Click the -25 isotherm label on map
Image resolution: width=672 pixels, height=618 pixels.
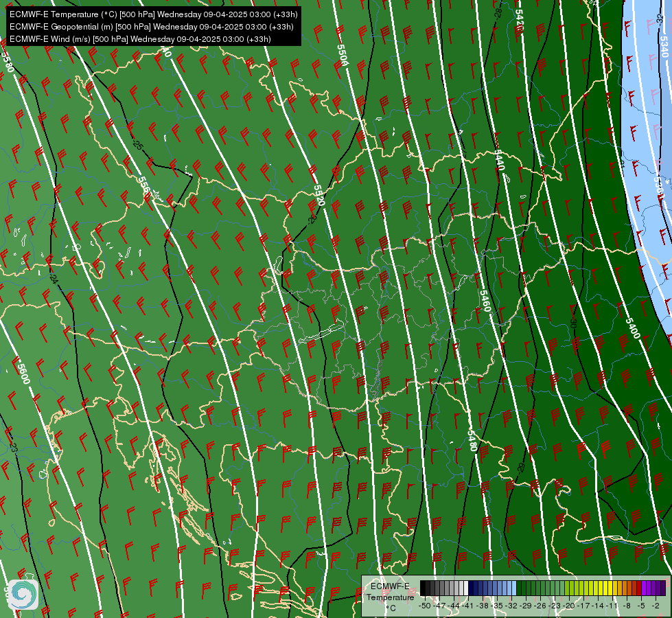137,146
